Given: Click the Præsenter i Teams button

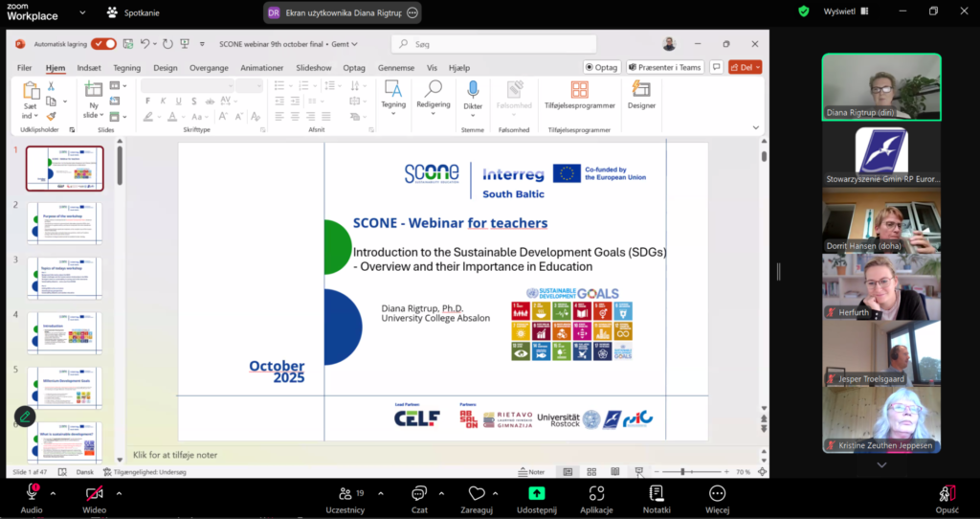Looking at the screenshot, I should (x=665, y=67).
